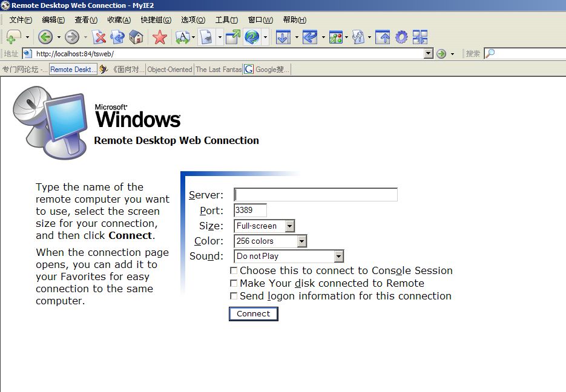Click the new tab green plus icon

point(13,38)
